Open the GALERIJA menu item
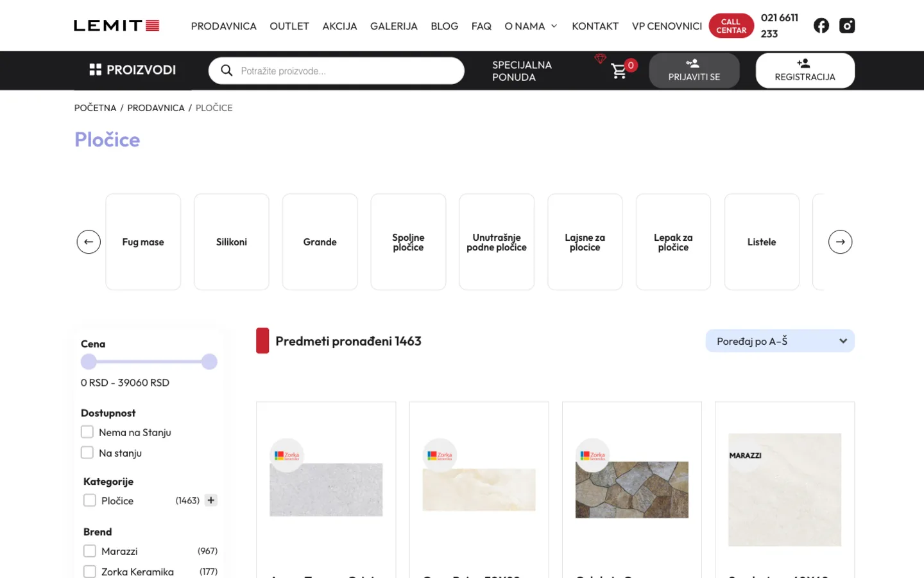The height and width of the screenshot is (578, 924). pos(394,26)
